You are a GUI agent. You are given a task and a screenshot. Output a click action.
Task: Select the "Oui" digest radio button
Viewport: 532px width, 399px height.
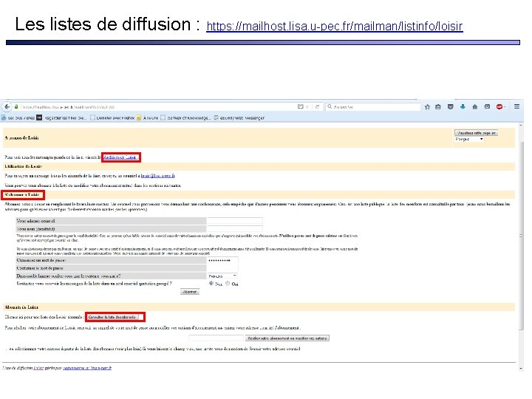(x=228, y=283)
